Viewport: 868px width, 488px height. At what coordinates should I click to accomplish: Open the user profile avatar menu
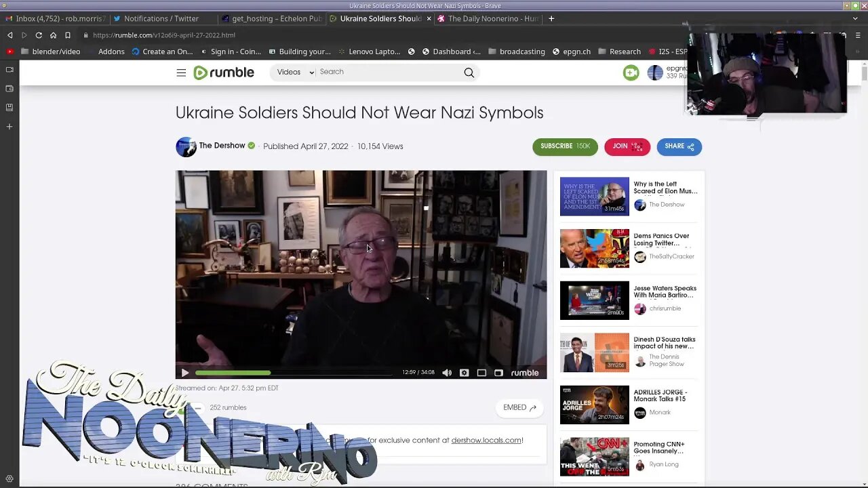[x=654, y=73]
